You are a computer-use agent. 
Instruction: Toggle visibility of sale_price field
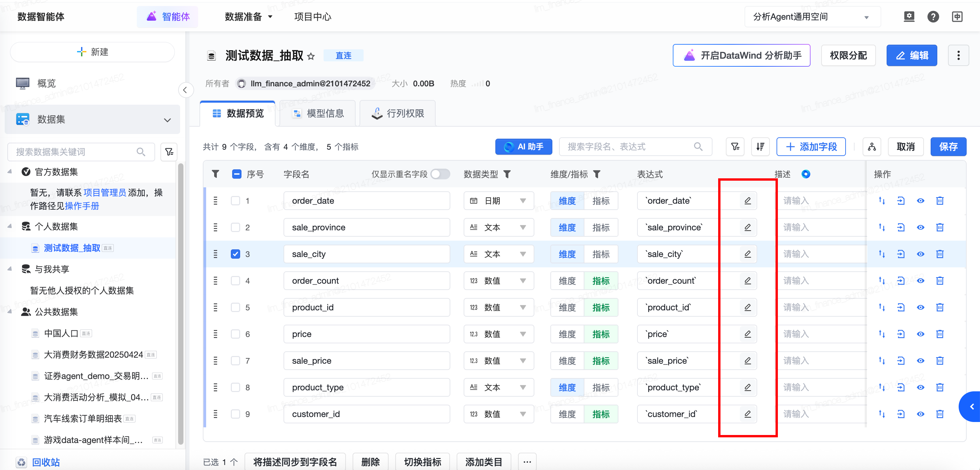coord(920,360)
